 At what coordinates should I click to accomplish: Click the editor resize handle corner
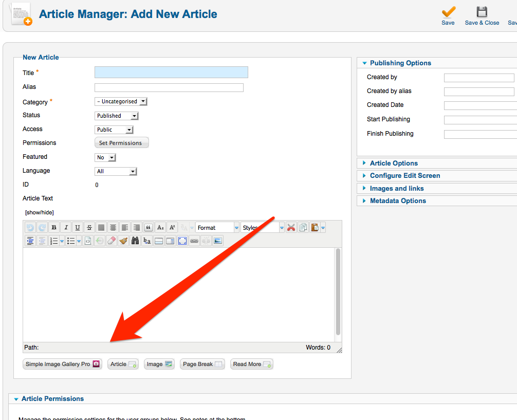point(339,350)
